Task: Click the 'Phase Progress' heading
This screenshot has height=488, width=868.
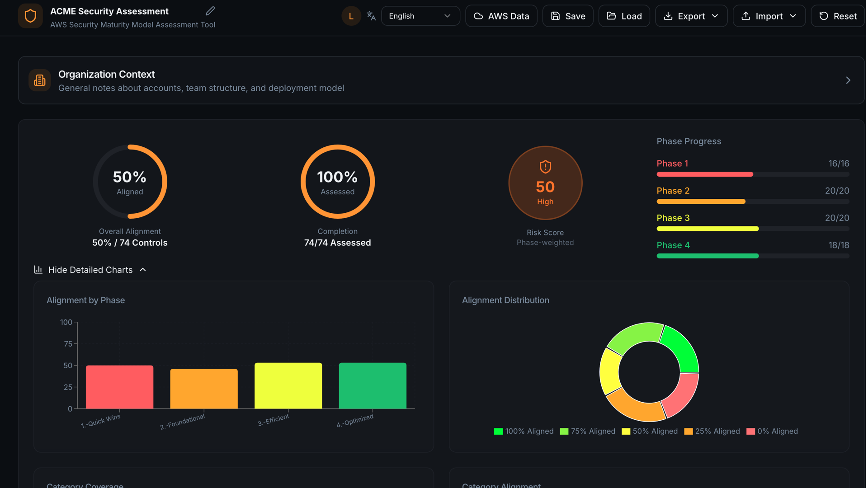Action: pyautogui.click(x=689, y=141)
